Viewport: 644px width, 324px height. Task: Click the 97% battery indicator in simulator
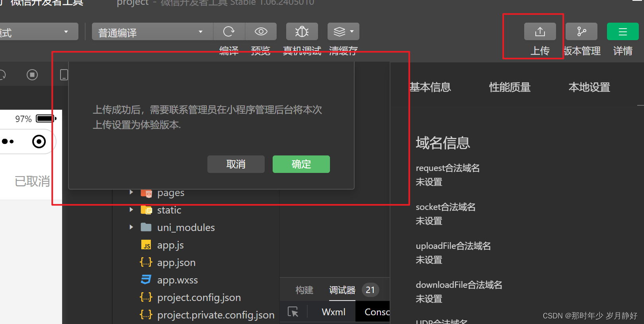click(x=36, y=119)
